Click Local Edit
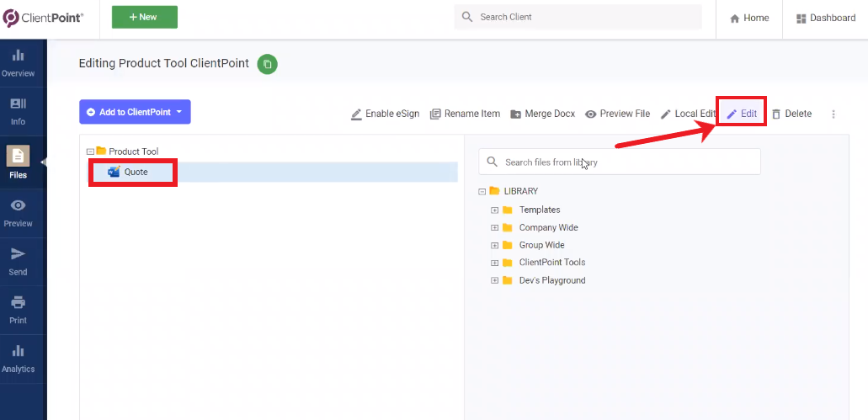868x420 pixels. click(688, 114)
